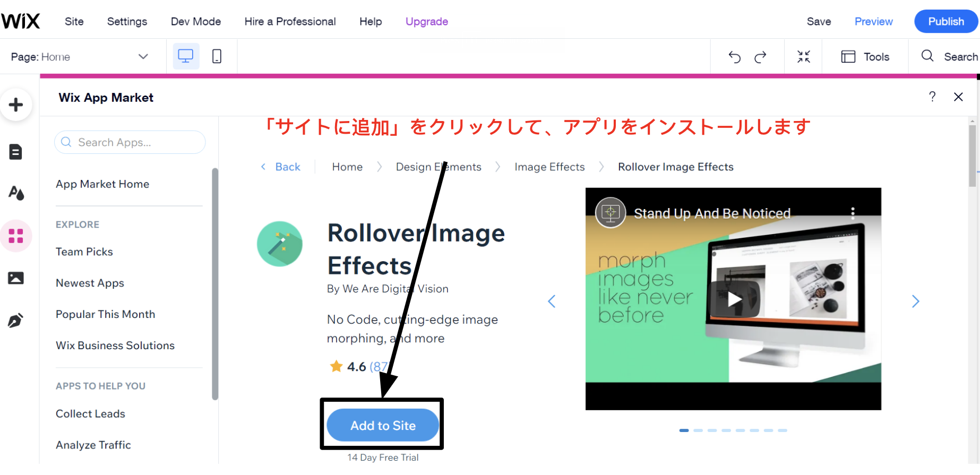Click the video channel avatar icon
The height and width of the screenshot is (475, 980).
[611, 213]
